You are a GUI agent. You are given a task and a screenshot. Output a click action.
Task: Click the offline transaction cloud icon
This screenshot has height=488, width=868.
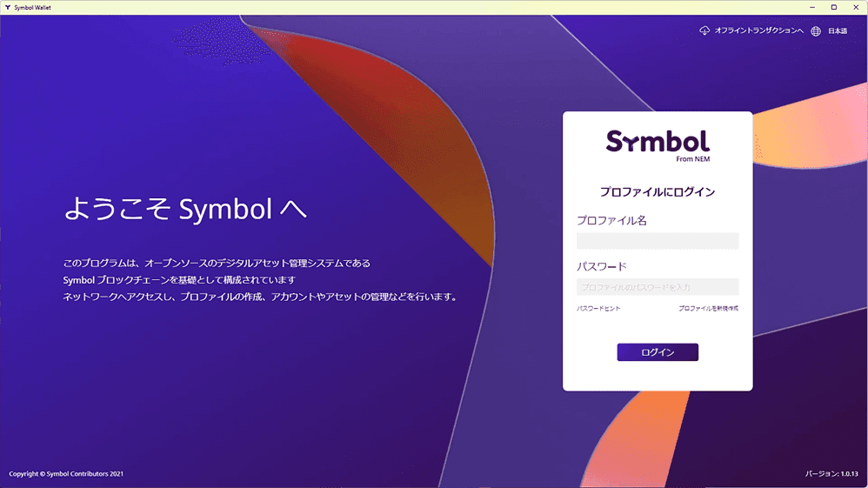[x=704, y=30]
